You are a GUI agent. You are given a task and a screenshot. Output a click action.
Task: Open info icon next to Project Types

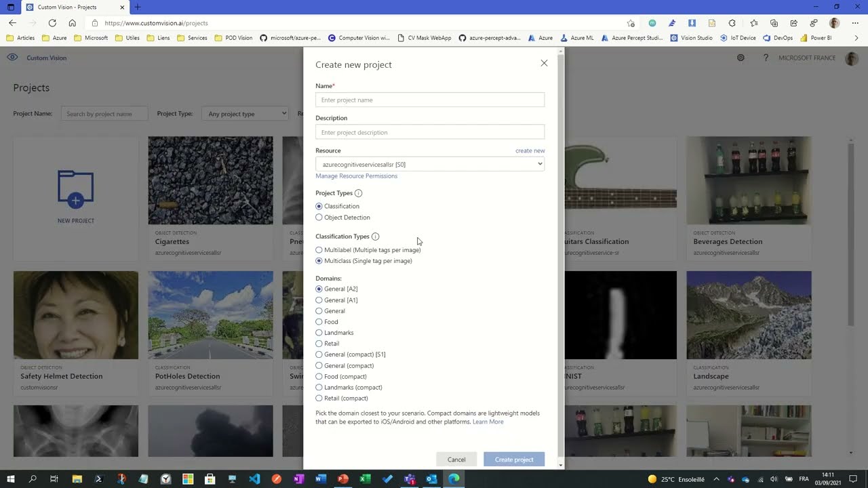click(358, 193)
